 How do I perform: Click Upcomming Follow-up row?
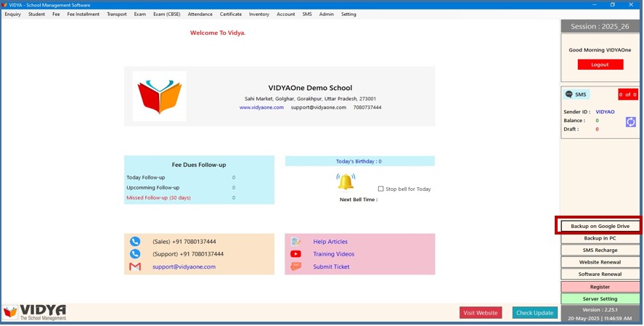click(x=181, y=187)
